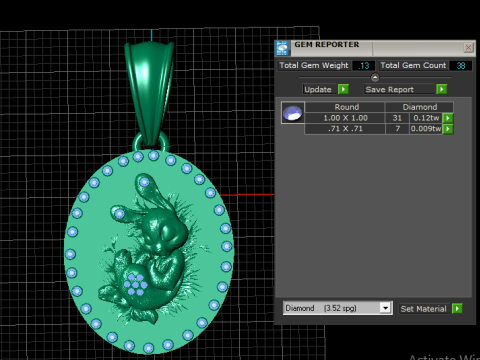Click the 'Round' column header
The height and width of the screenshot is (360, 480).
pos(345,107)
